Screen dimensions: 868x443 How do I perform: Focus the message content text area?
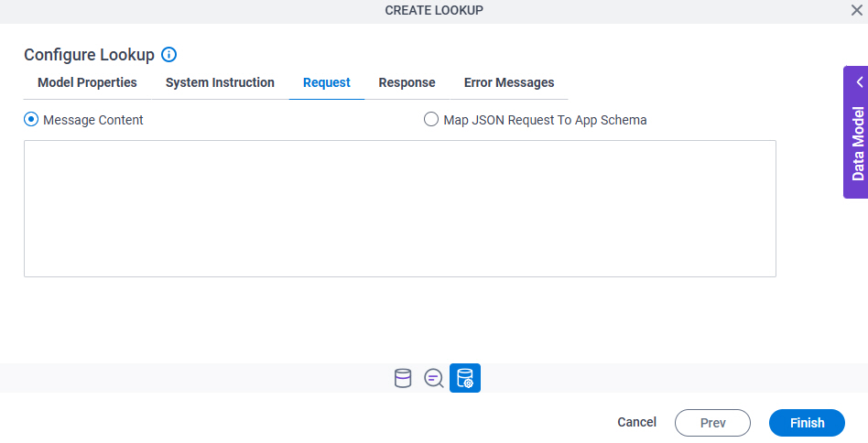point(400,209)
